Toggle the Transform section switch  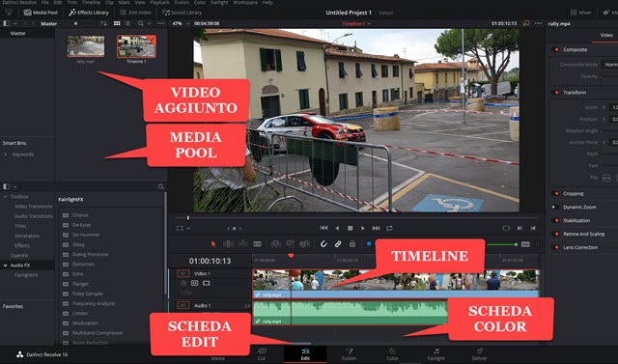click(556, 93)
